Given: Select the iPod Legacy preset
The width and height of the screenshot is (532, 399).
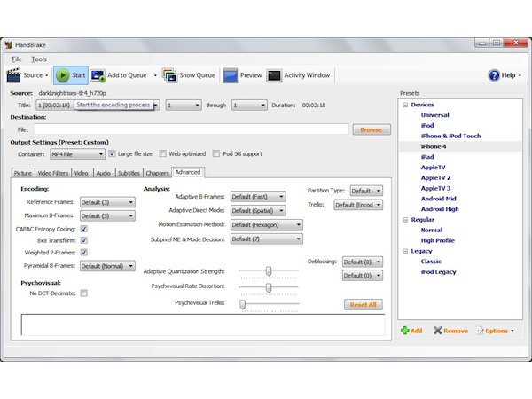Looking at the screenshot, I should pyautogui.click(x=438, y=272).
